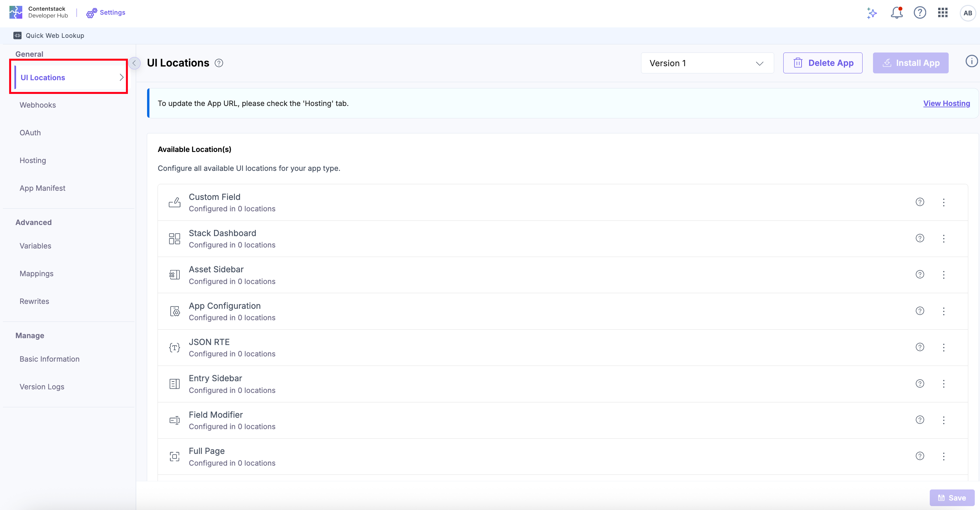Go to the Webhooks section
Viewport: 980px width, 510px height.
tap(38, 105)
